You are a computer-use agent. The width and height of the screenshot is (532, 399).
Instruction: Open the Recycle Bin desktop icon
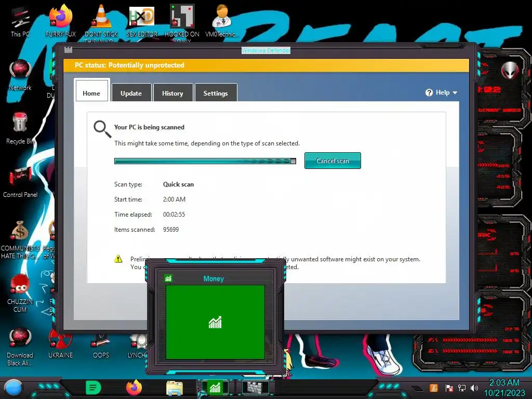[20, 128]
